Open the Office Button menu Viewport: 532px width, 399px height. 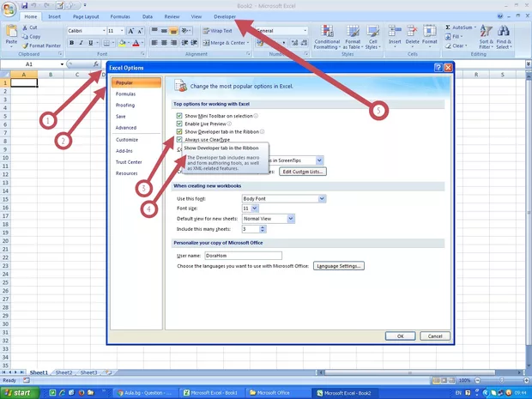(x=9, y=9)
